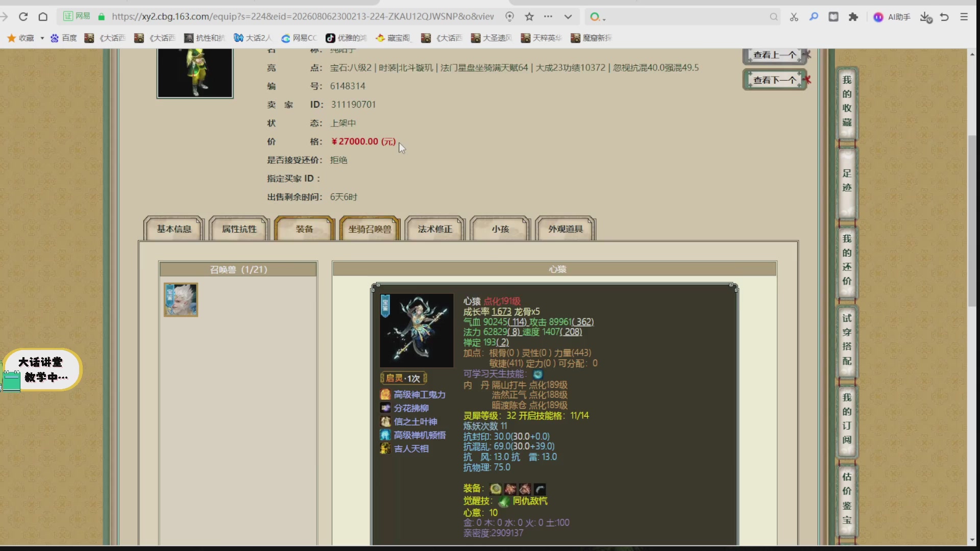Screen dimensions: 980x551
Task: Open the 优雅的 TikTok bookmark
Action: (x=347, y=38)
